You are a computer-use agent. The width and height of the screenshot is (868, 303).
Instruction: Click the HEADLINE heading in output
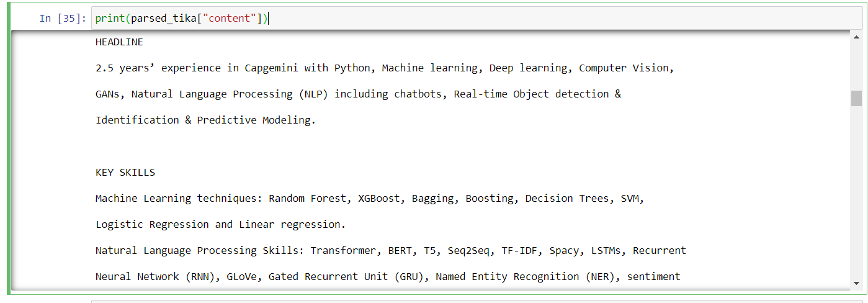119,42
